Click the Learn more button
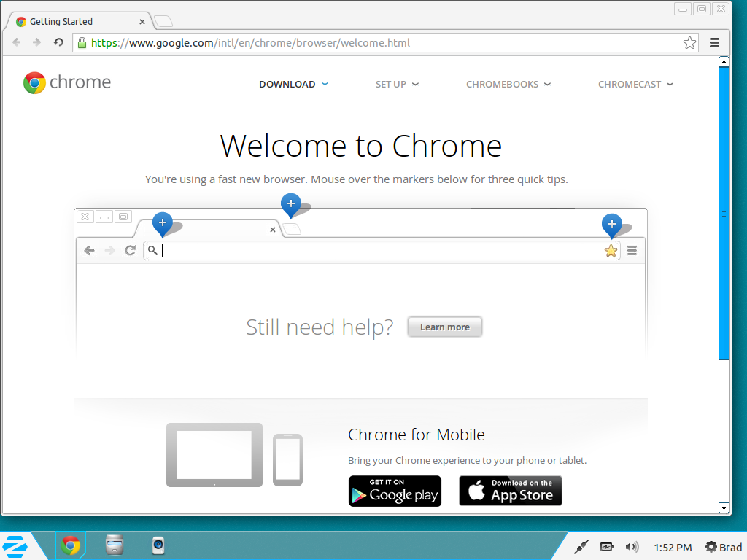Viewport: 747px width, 560px height. point(444,327)
